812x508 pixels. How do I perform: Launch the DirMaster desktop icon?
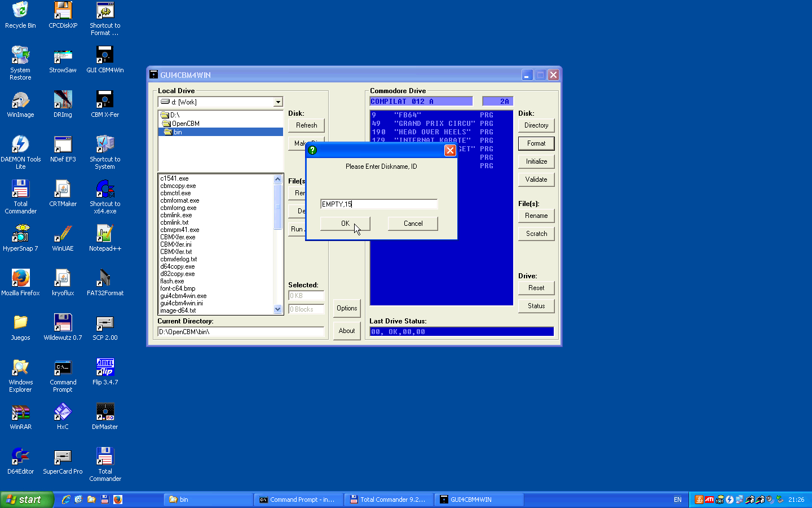pos(105,417)
